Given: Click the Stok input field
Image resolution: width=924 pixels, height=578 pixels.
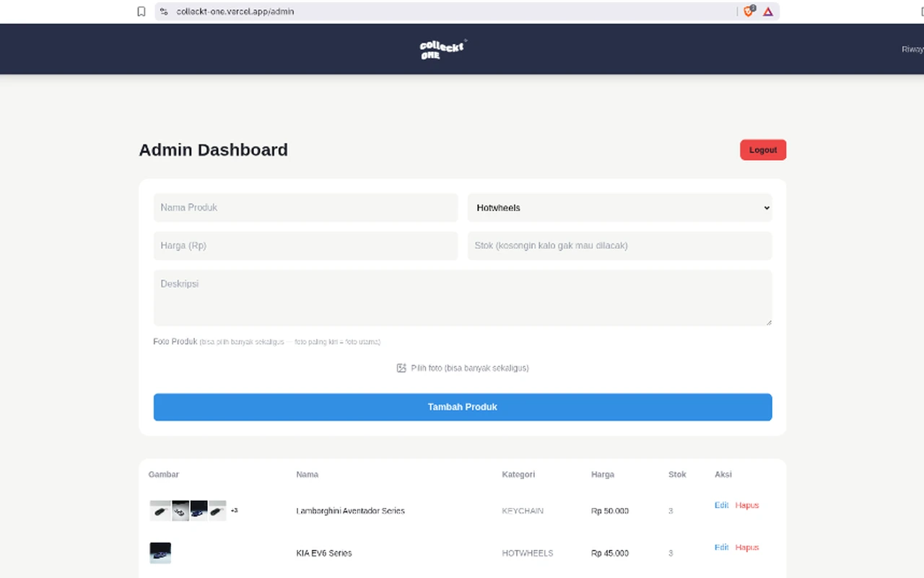Looking at the screenshot, I should [620, 246].
